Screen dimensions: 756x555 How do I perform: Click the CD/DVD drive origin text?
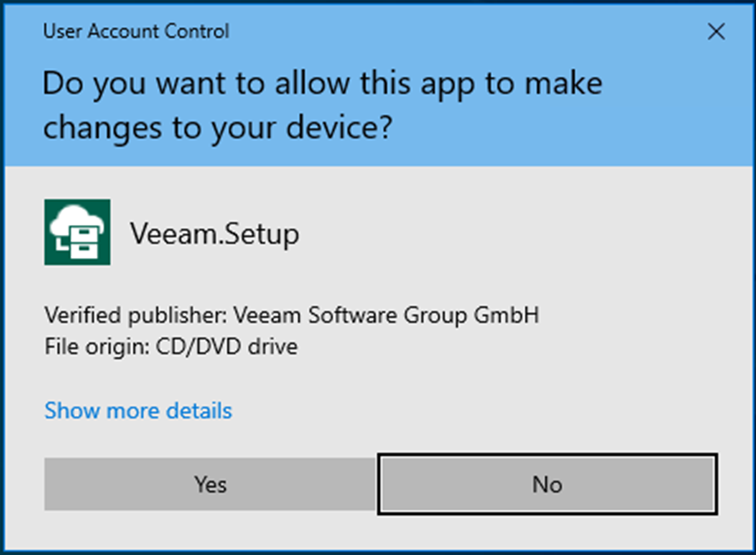[x=227, y=346]
